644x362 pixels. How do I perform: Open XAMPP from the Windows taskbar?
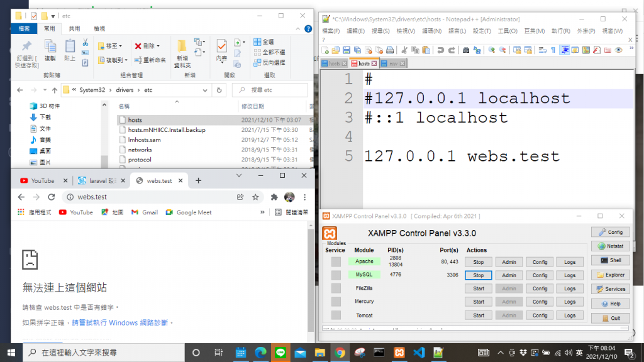pyautogui.click(x=399, y=353)
